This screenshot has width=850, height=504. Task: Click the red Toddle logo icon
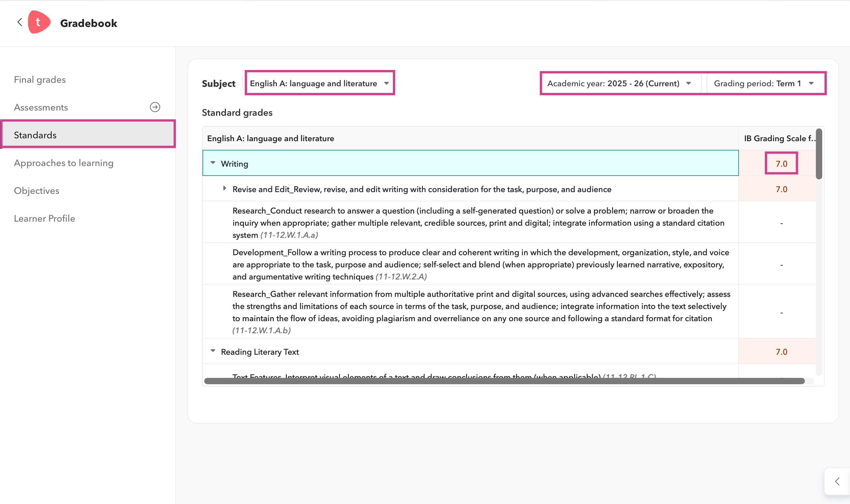pyautogui.click(x=39, y=22)
